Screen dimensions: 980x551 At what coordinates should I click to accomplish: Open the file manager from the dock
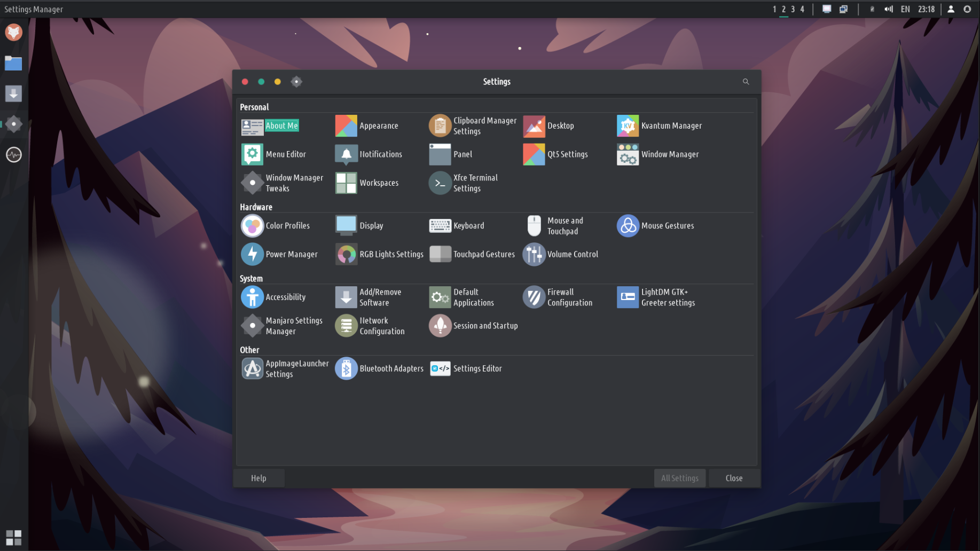(13, 64)
